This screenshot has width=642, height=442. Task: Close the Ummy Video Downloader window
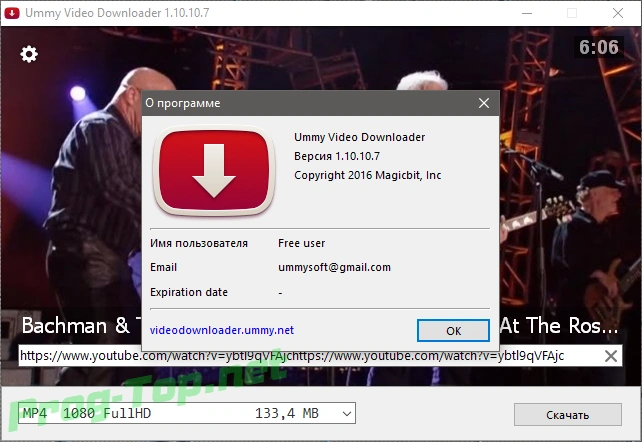pos(618,13)
